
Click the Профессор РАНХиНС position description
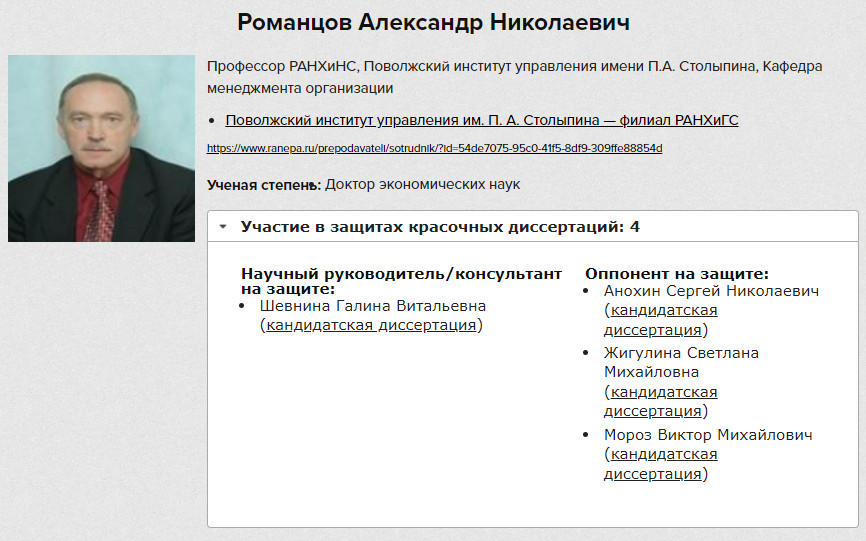pos(514,77)
